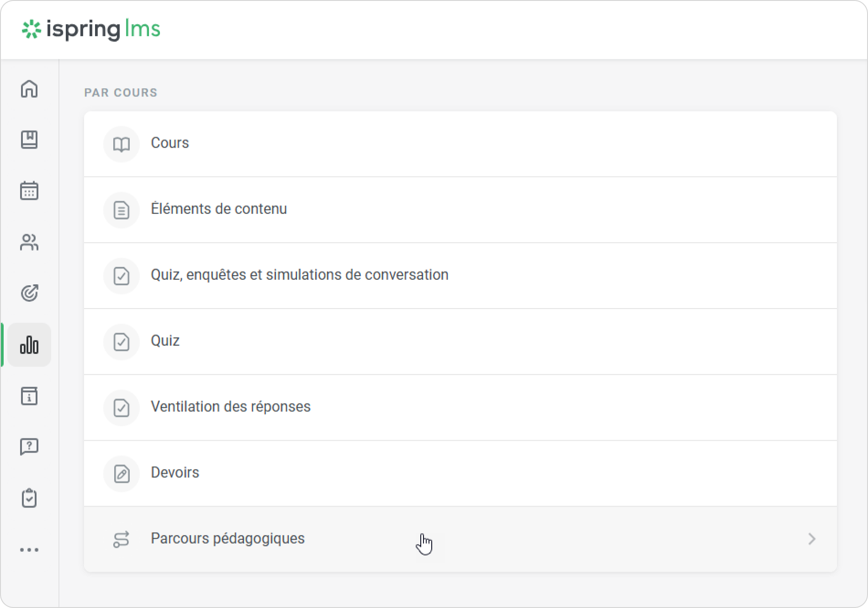Open Ventilation des réponses report
Viewport: 868px width, 608px height.
(230, 406)
